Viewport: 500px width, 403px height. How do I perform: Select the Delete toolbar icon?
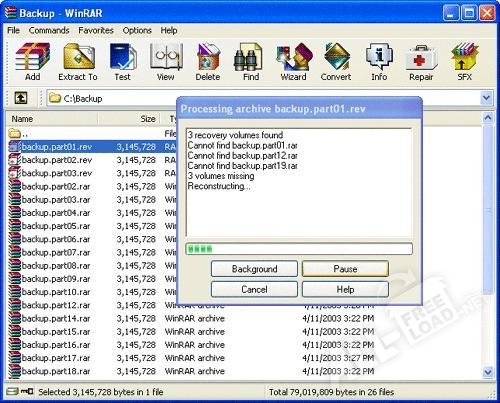pyautogui.click(x=208, y=62)
